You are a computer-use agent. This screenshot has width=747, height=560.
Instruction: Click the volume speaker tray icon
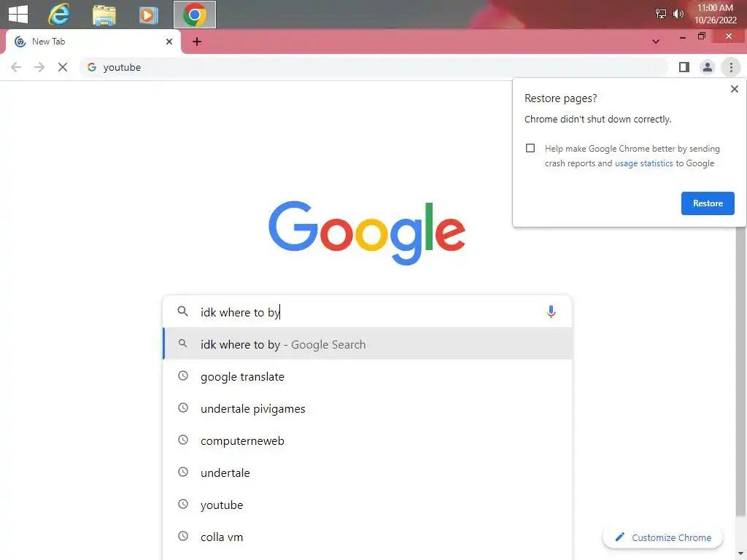point(678,14)
